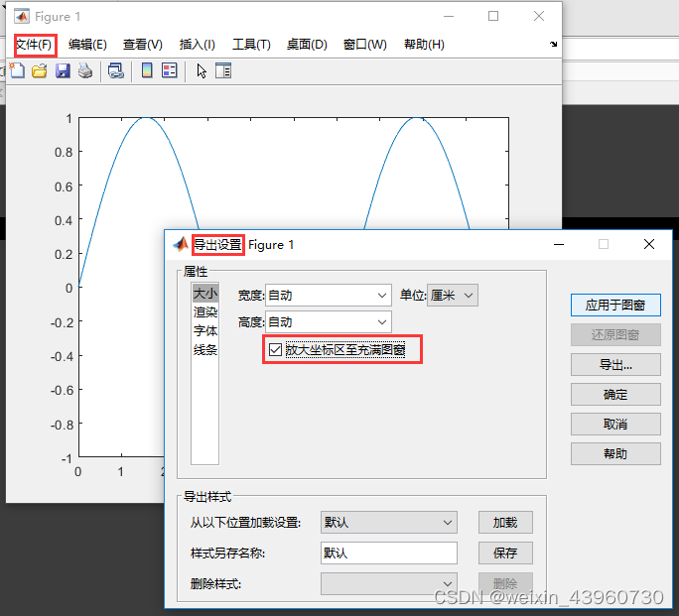This screenshot has width=679, height=616.
Task: Click the 加载 button
Action: click(x=505, y=522)
